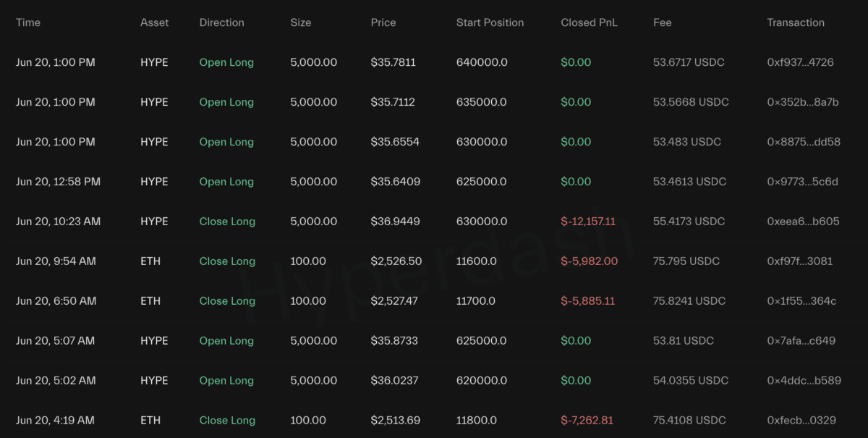This screenshot has width=868, height=438.
Task: Sort by the Time column header
Action: pyautogui.click(x=28, y=22)
